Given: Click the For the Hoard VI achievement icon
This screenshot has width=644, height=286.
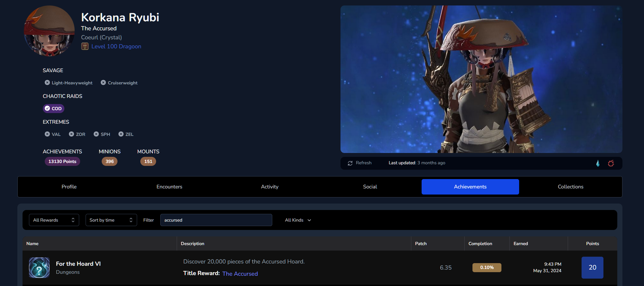Looking at the screenshot, I should coord(39,268).
